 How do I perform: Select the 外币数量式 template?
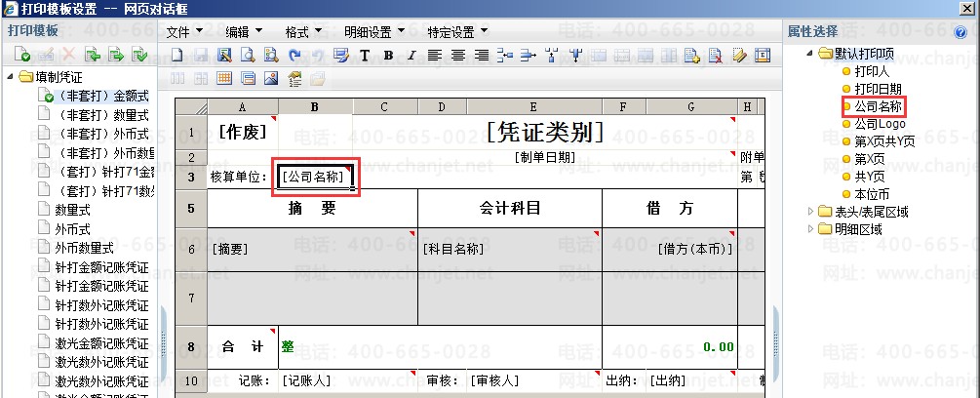pos(85,248)
